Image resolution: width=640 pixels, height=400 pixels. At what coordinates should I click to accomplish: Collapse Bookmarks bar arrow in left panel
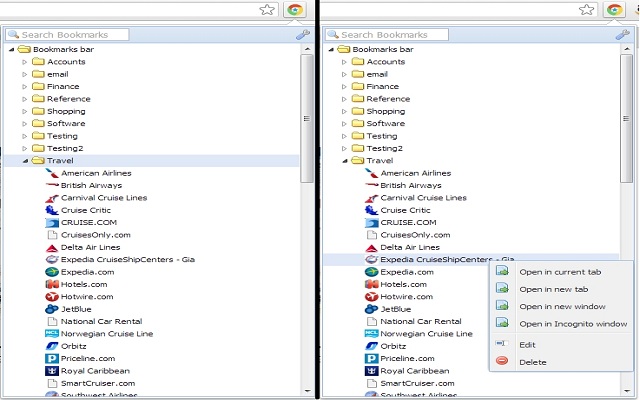pyautogui.click(x=11, y=49)
